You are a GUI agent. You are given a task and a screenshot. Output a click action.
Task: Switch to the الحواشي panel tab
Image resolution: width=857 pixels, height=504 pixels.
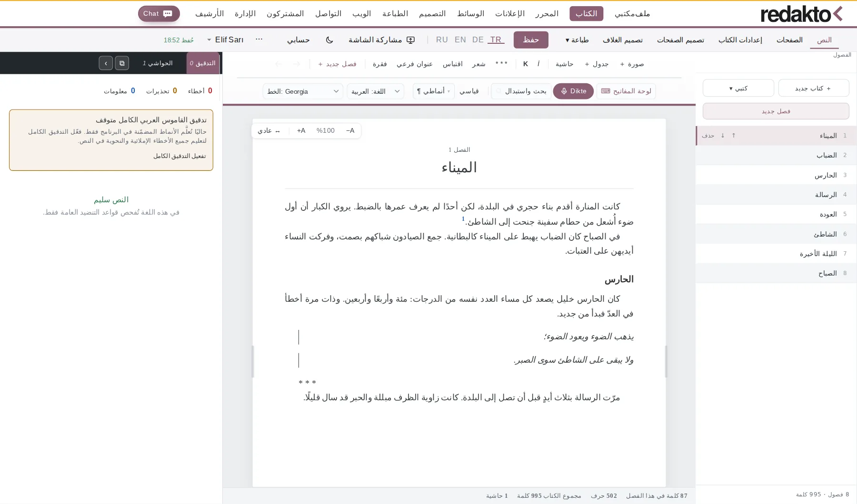click(158, 63)
